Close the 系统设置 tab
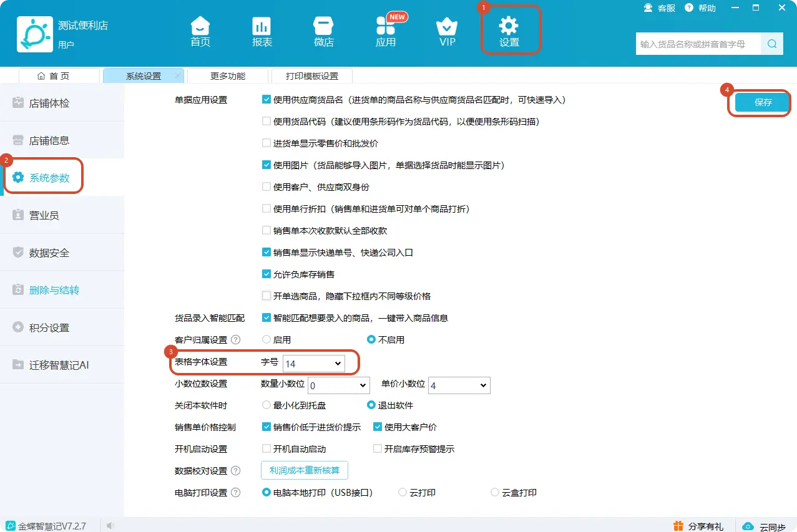The height and width of the screenshot is (532, 797). coord(177,75)
